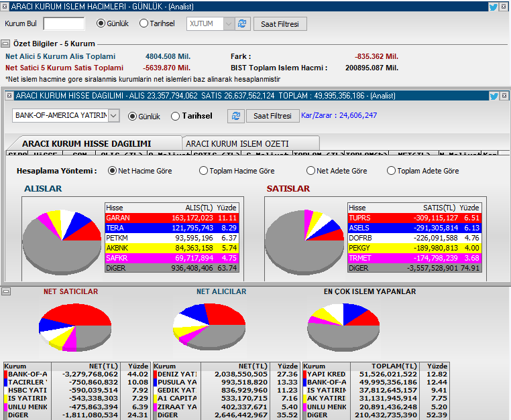Click the NET ALICILAR pie chart

pyautogui.click(x=209, y=326)
